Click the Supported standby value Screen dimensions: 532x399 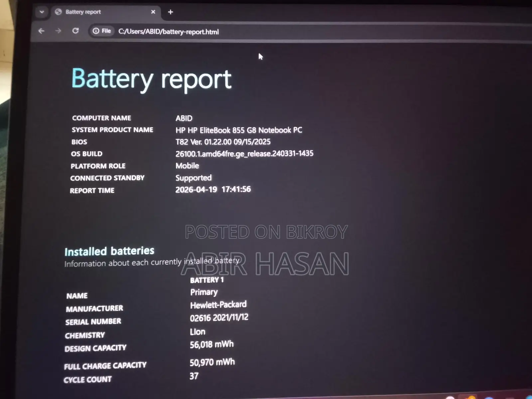click(194, 178)
